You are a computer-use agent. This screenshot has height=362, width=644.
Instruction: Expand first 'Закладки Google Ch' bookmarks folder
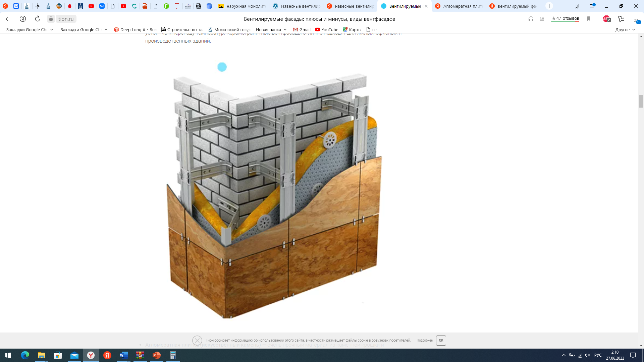30,29
